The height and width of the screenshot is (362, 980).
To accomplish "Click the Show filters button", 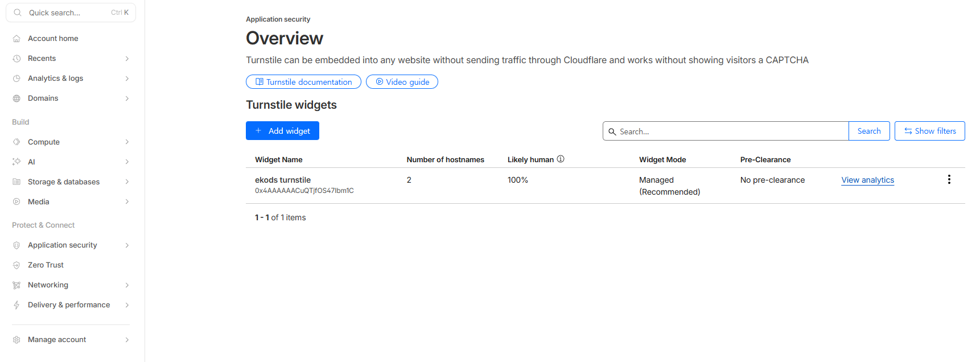I will [930, 131].
